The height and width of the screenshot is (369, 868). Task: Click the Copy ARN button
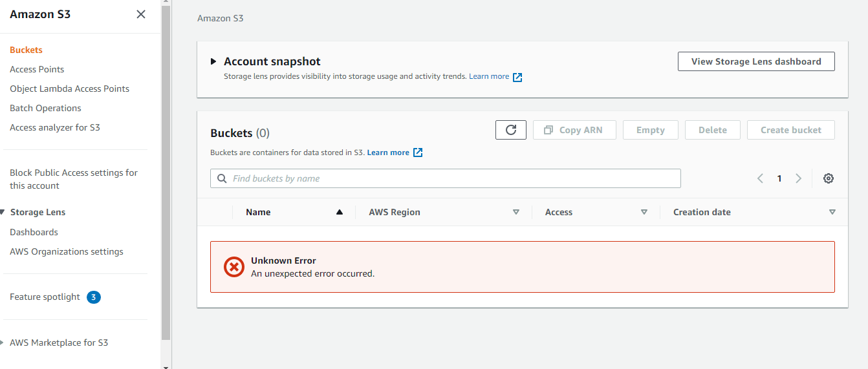click(x=574, y=130)
